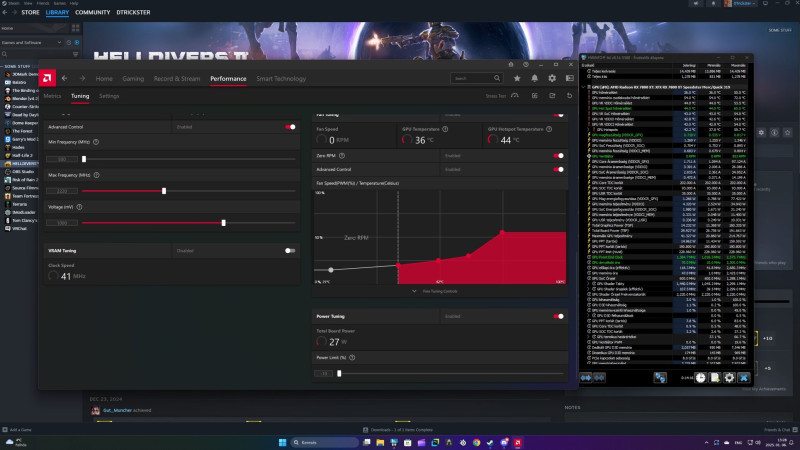Click export tuning profile icon

point(552,95)
